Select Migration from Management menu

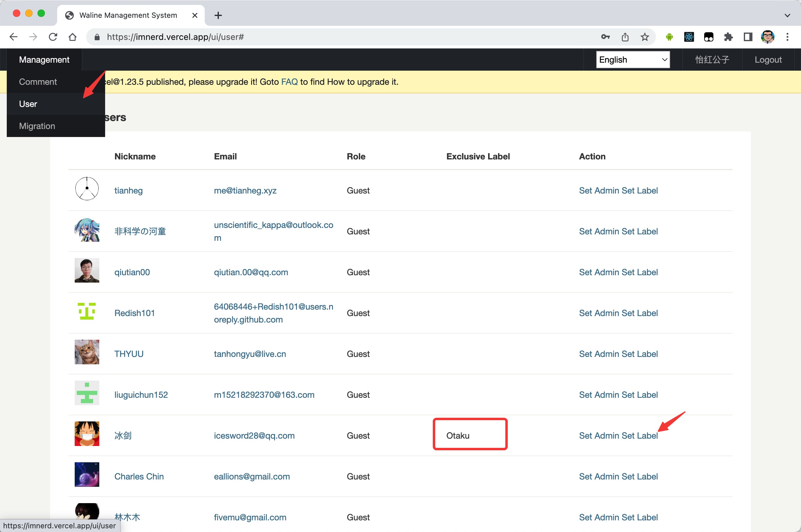[x=37, y=126]
